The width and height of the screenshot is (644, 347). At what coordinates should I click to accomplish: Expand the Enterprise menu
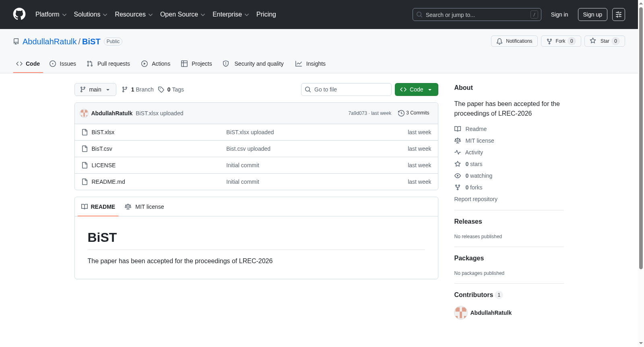point(231,15)
